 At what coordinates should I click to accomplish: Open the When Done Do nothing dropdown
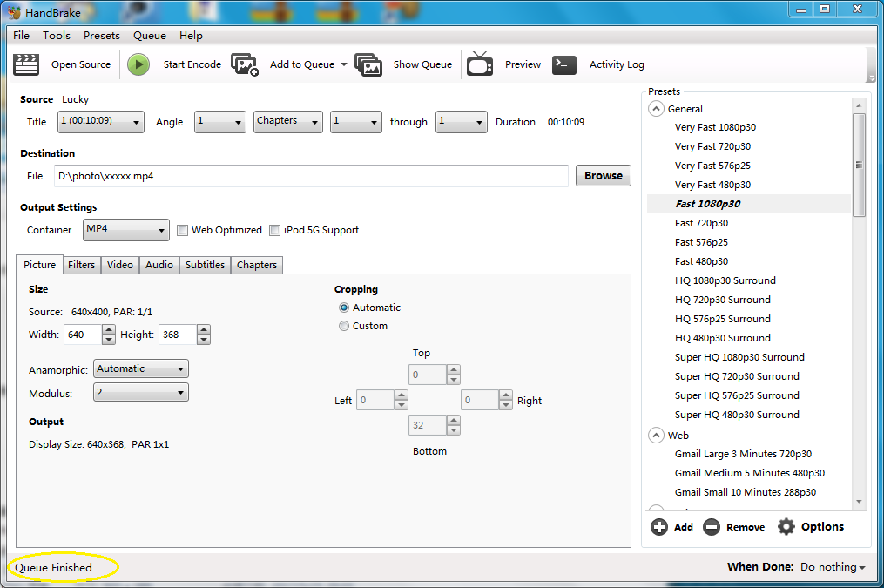(833, 567)
